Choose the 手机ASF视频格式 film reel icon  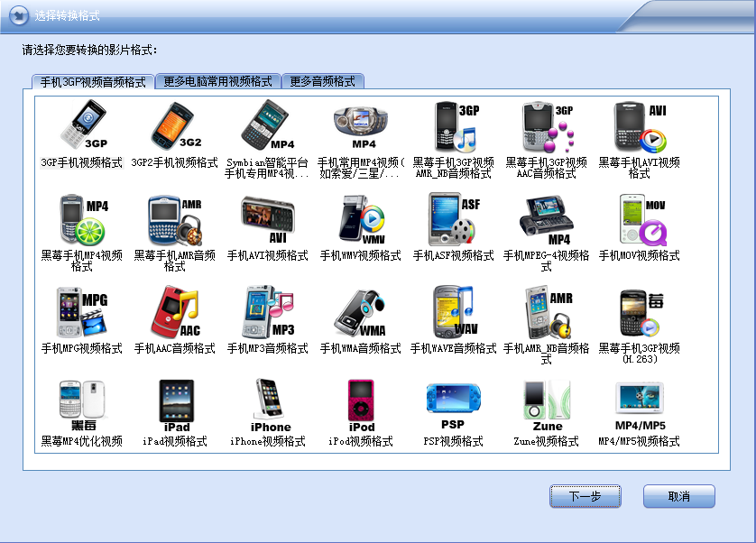(x=454, y=219)
